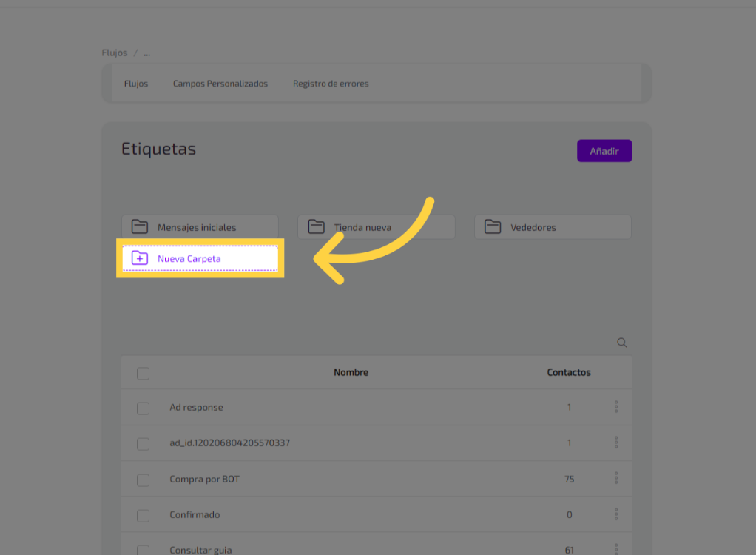The width and height of the screenshot is (756, 555).
Task: Create a Nueva Carpeta folder
Action: [x=200, y=258]
